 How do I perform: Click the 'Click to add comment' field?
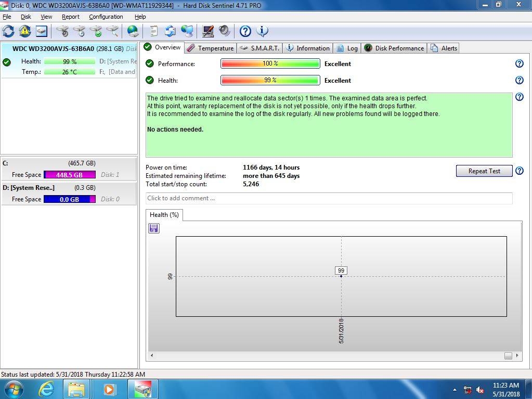[x=329, y=198]
